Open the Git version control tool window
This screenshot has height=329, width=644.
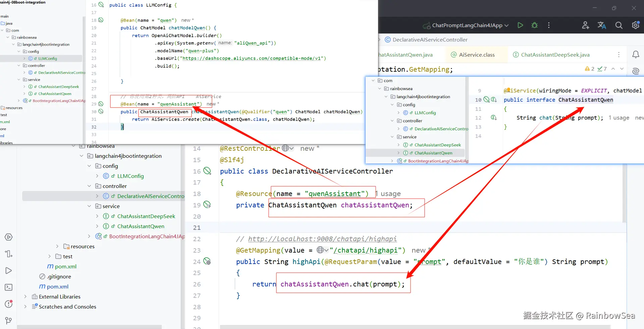pos(9,321)
